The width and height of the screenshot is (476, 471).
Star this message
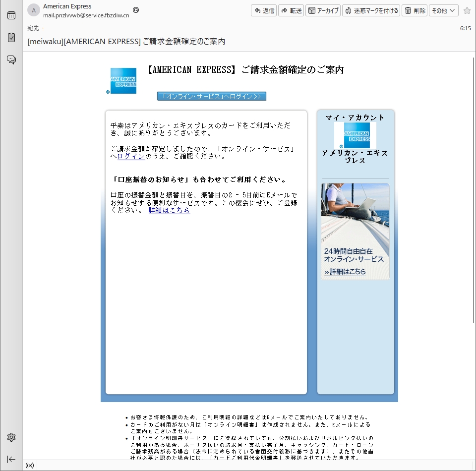(x=467, y=10)
